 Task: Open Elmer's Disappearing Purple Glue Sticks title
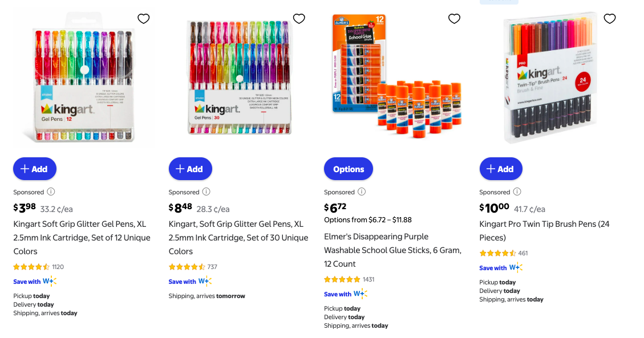pyautogui.click(x=392, y=250)
